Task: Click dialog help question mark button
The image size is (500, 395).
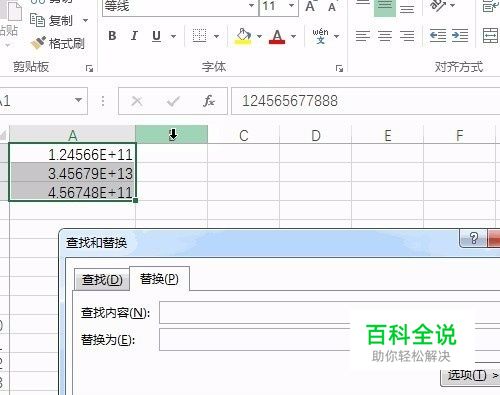Action: click(473, 238)
